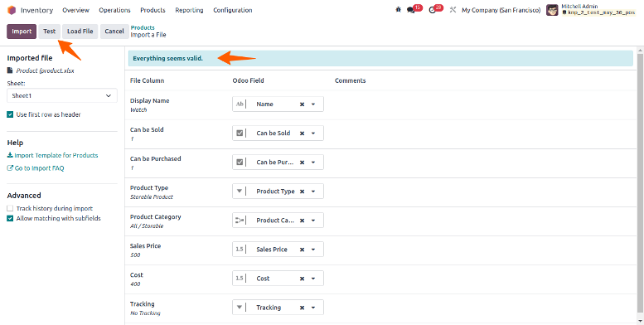Image resolution: width=644 pixels, height=325 pixels.
Task: Click the No Tracking sample value
Action: point(145,313)
